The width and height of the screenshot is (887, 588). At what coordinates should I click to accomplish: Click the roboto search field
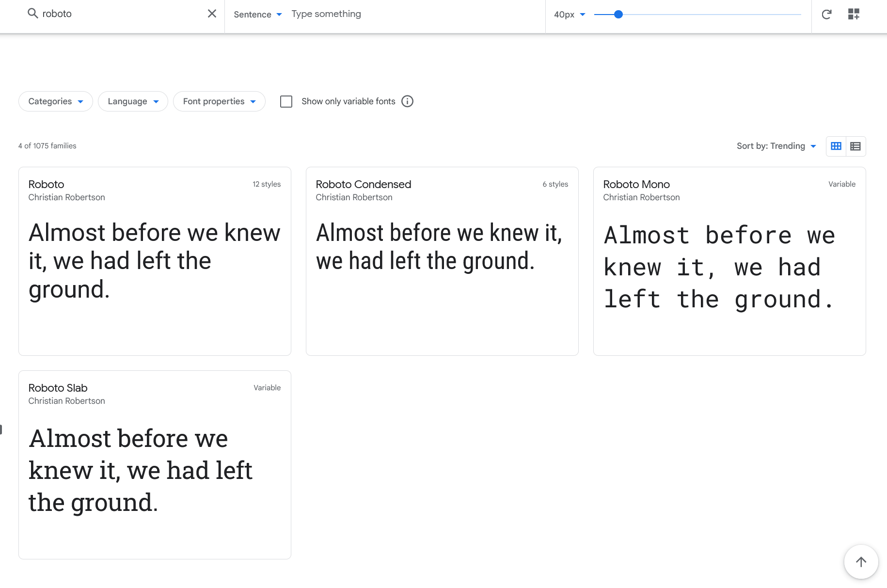click(121, 14)
